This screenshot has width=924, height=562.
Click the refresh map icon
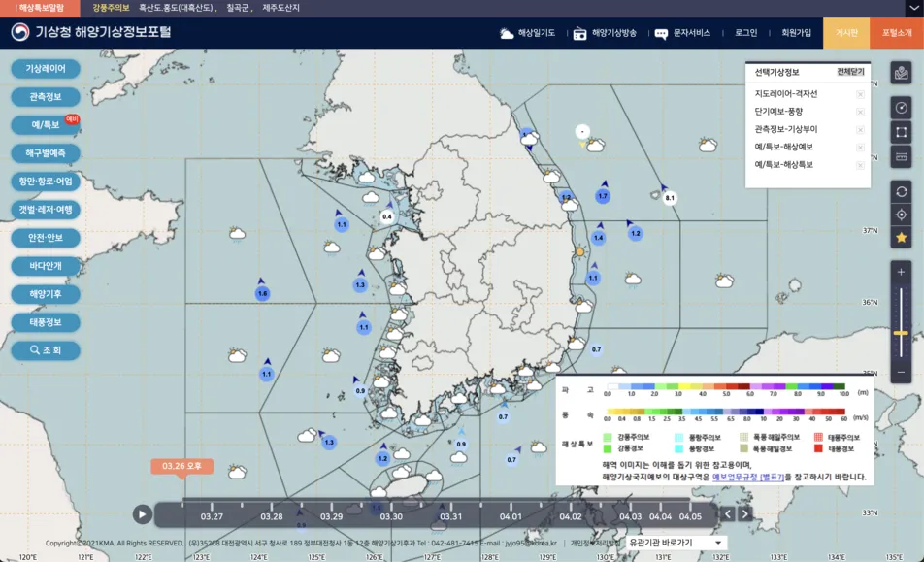901,191
